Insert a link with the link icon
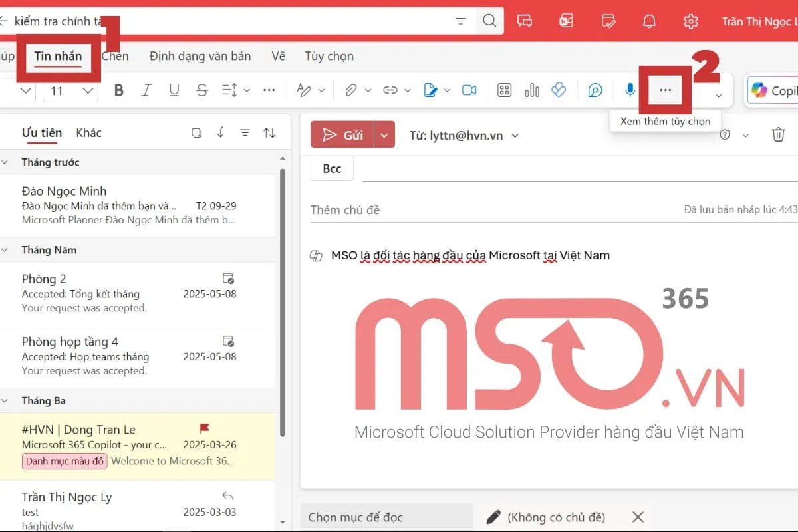Screen dimensions: 798x532 click(x=392, y=90)
